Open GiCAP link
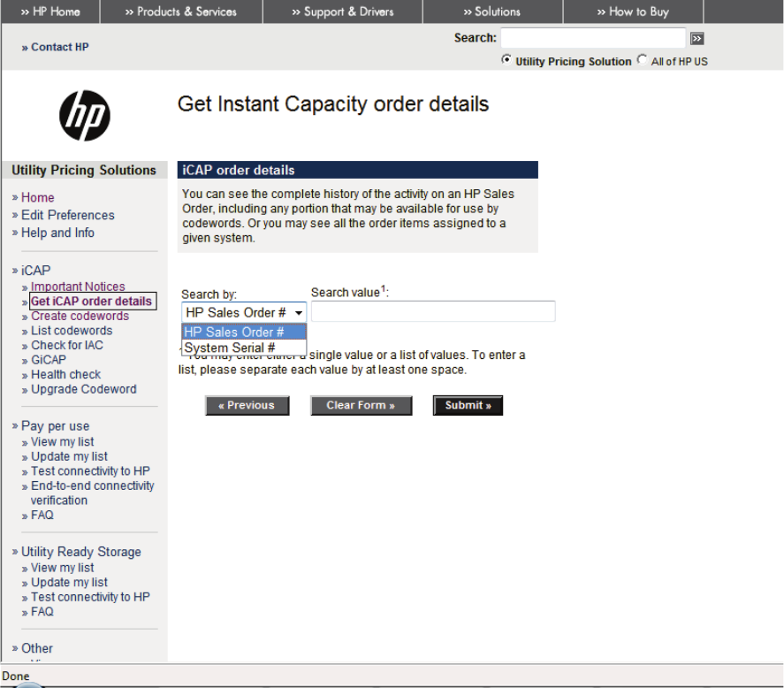784x688 pixels. pyautogui.click(x=49, y=360)
